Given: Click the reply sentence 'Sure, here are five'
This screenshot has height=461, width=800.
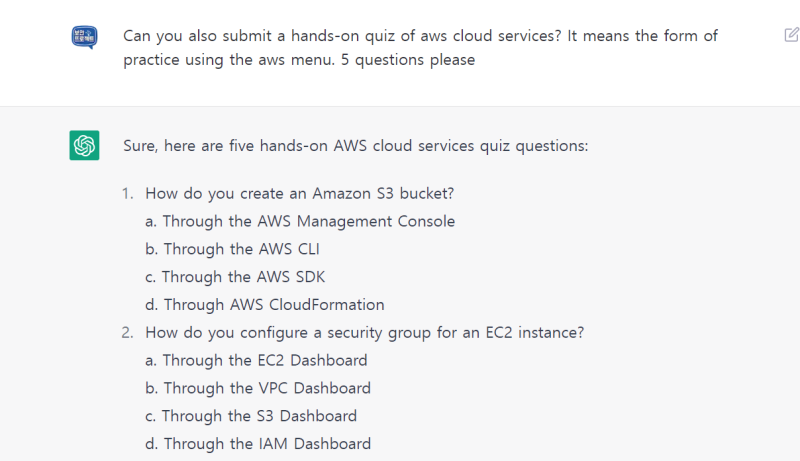Looking at the screenshot, I should (x=355, y=146).
